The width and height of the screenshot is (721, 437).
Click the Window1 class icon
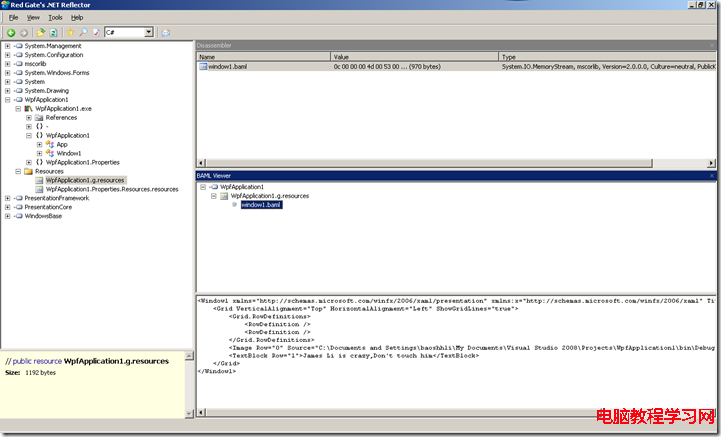pos(50,153)
